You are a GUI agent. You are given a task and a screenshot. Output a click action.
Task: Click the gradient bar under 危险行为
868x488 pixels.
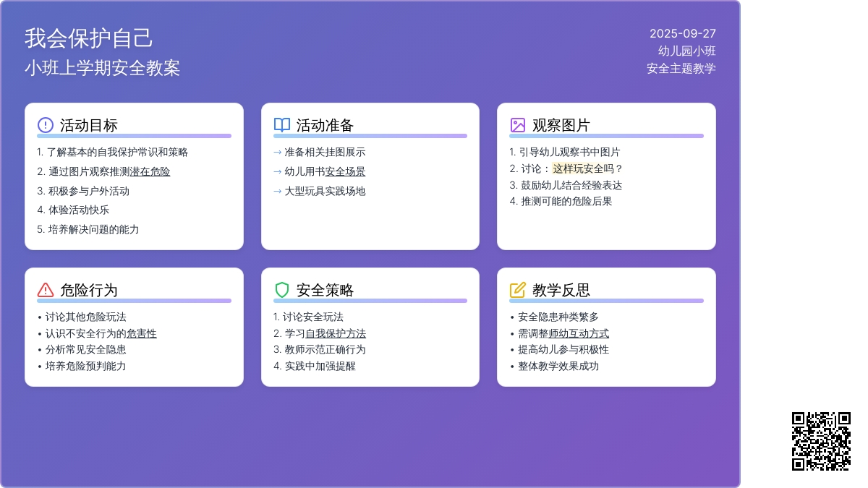coord(134,301)
